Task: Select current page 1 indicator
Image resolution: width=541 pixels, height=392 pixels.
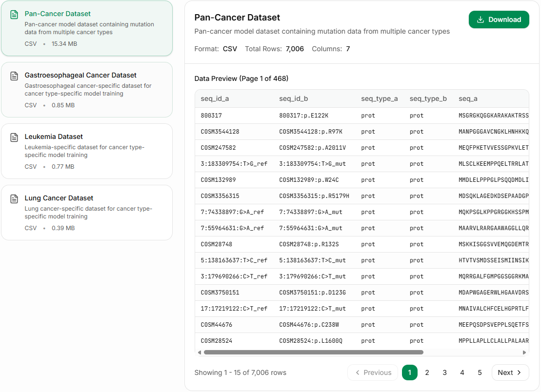Action: pos(409,372)
